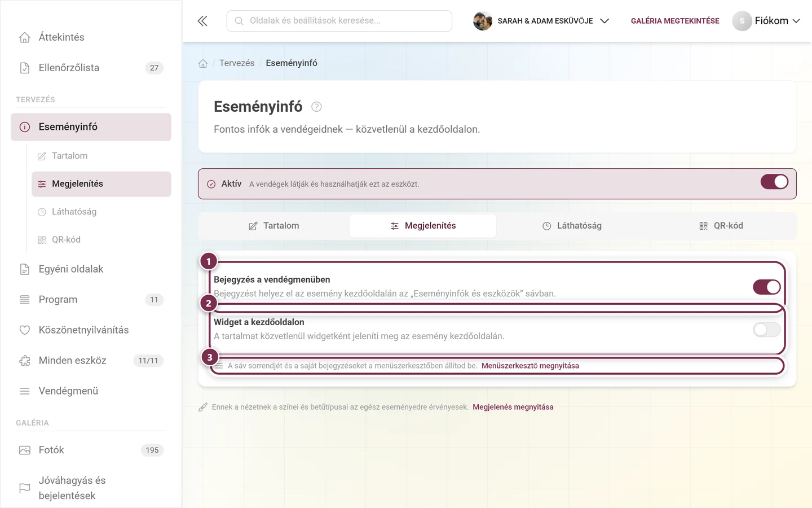Viewport: 812px width, 508px height.
Task: Click the 195 badge next to Fotók
Action: pyautogui.click(x=152, y=450)
